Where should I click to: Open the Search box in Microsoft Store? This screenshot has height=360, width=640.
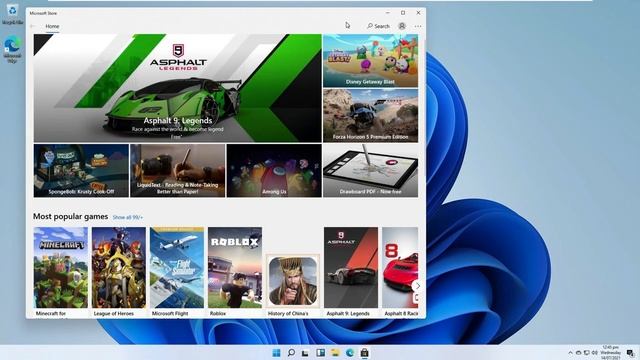[378, 26]
